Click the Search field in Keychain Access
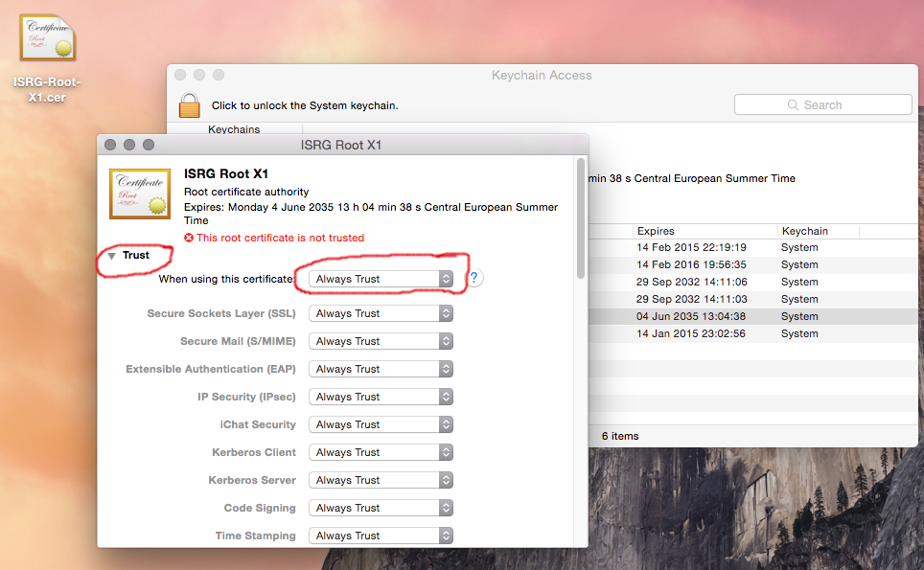This screenshot has width=924, height=570. [823, 104]
